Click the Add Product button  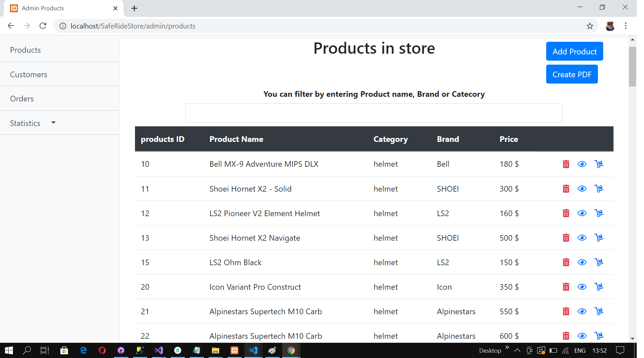click(574, 51)
